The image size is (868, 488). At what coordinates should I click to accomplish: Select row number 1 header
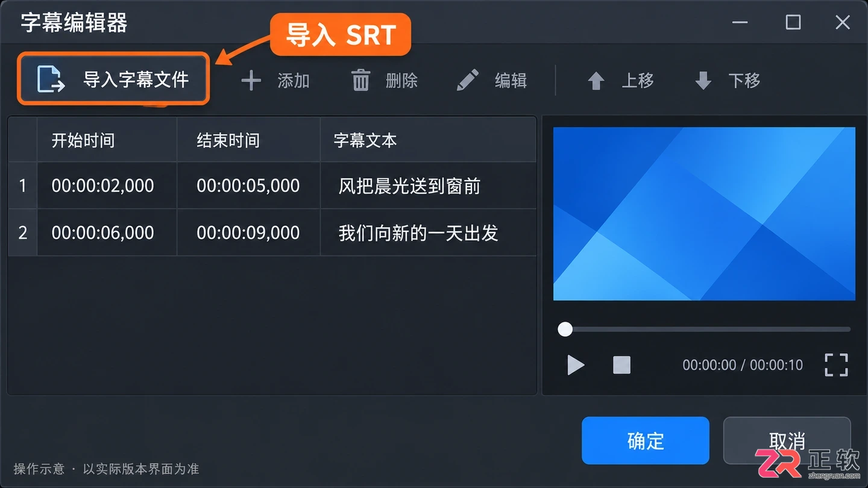point(23,186)
